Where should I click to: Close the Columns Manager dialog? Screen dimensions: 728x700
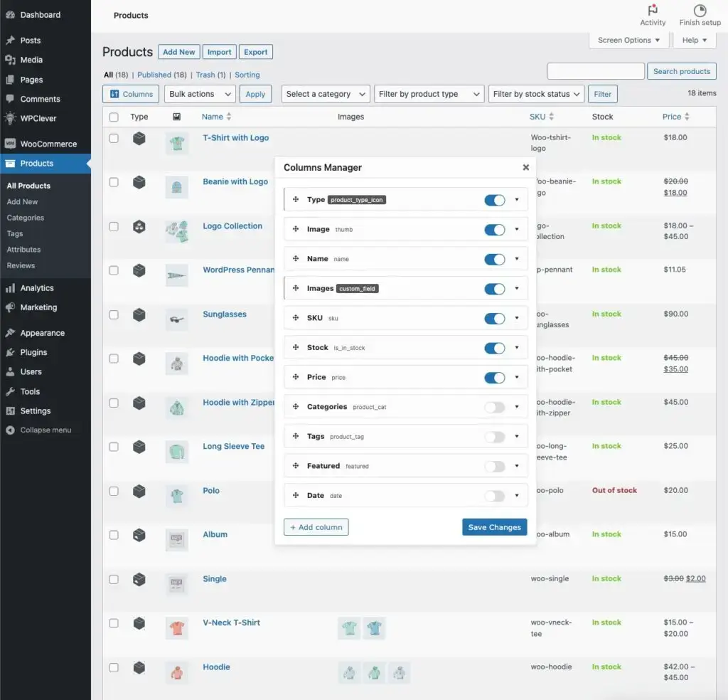pos(526,168)
